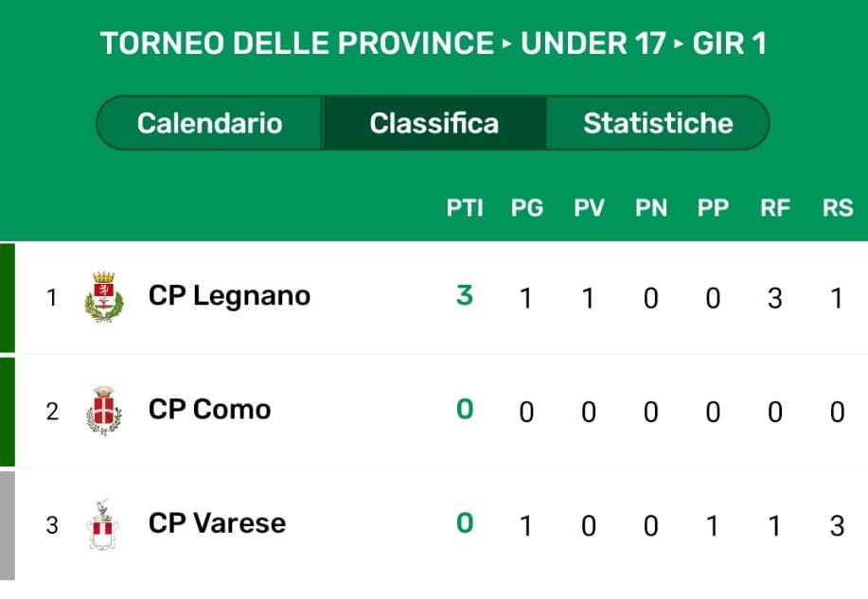Open the CP Legnano team link

click(x=229, y=296)
